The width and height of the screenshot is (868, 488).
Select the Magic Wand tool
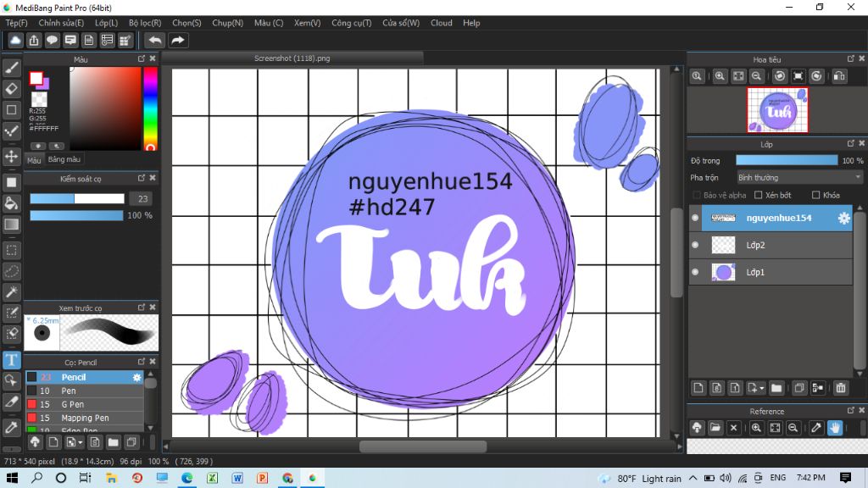pos(11,292)
